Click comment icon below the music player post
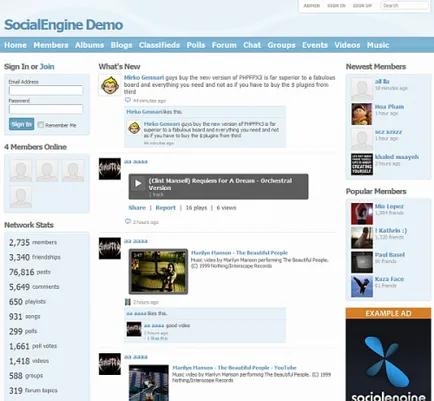The width and height of the screenshot is (434, 401). (x=128, y=221)
